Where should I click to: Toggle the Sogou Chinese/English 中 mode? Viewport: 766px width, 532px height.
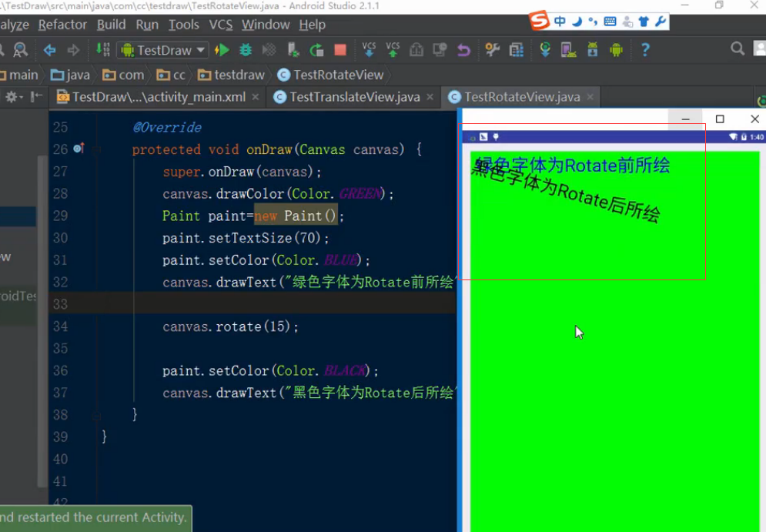(560, 22)
